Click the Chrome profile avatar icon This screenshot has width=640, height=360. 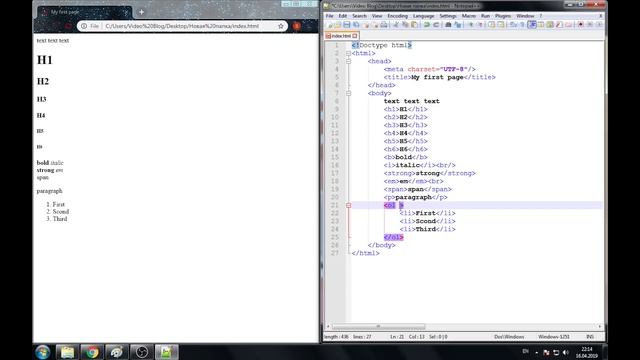point(297,26)
